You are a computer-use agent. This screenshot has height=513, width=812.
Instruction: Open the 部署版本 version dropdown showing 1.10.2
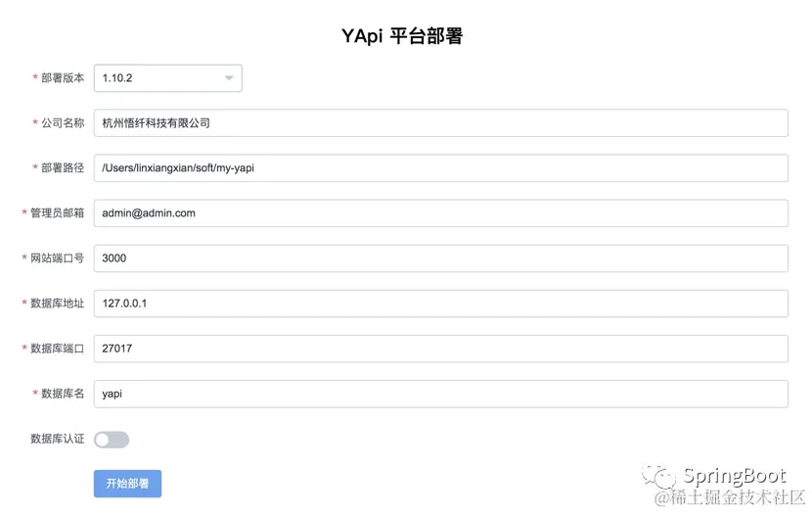(168, 78)
